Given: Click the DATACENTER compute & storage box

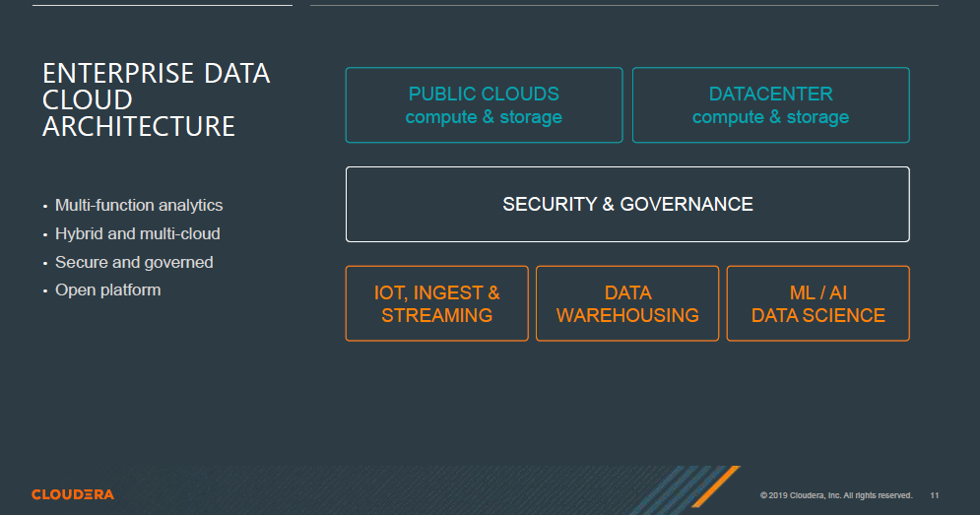Looking at the screenshot, I should [770, 105].
